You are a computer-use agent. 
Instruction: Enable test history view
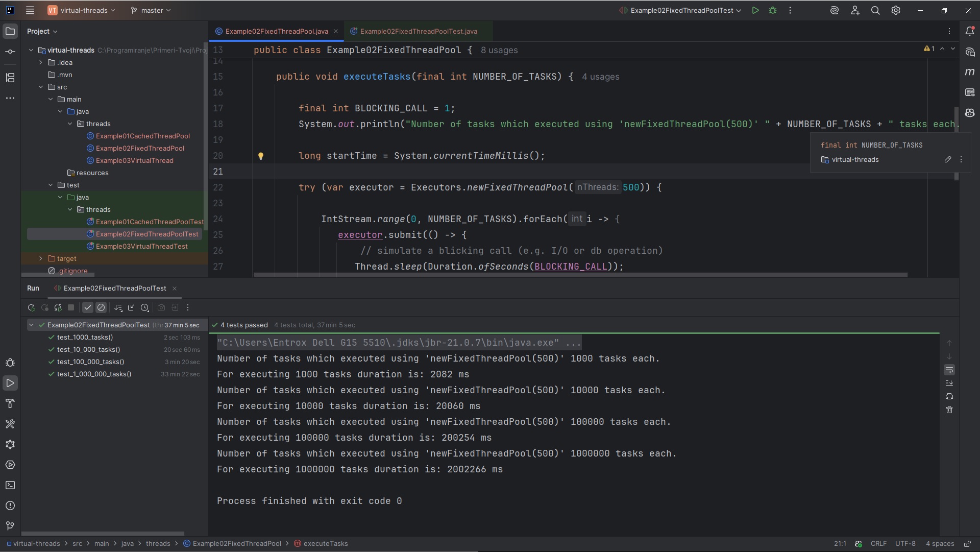pyautogui.click(x=145, y=307)
